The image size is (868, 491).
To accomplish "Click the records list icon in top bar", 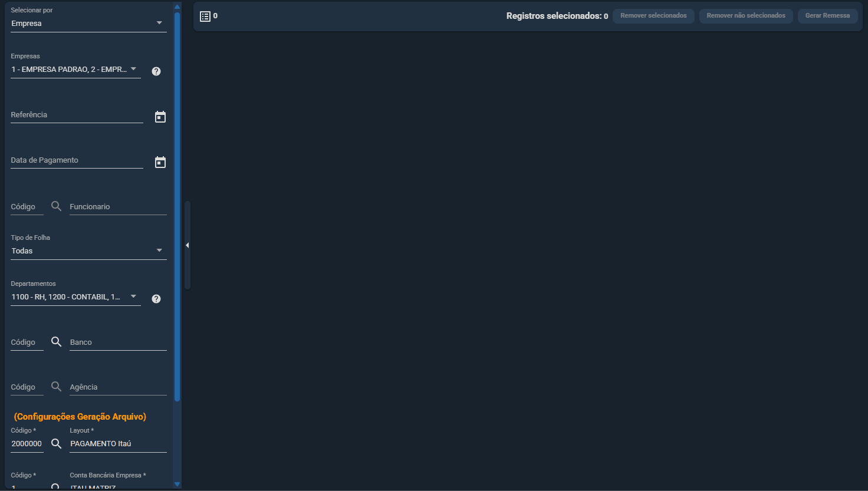I will [x=205, y=17].
